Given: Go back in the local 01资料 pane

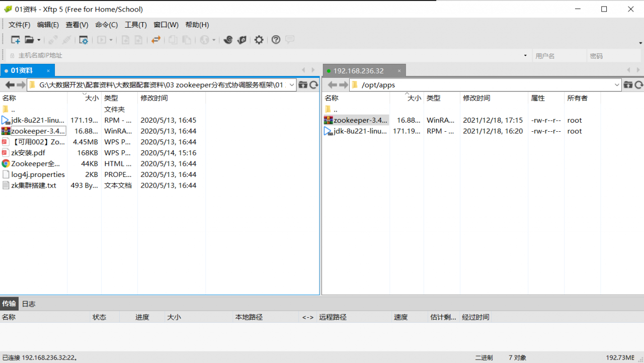Looking at the screenshot, I should coord(10,85).
